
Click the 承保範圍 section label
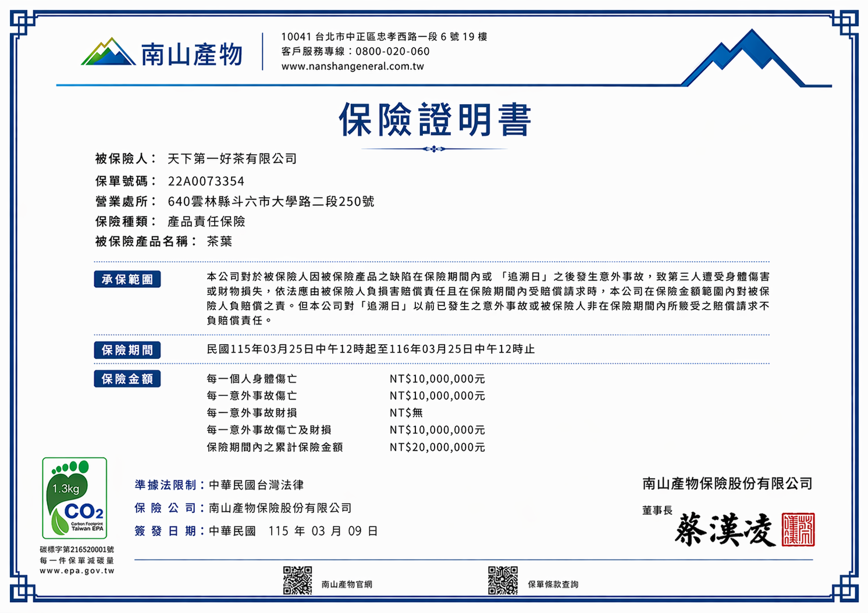point(127,279)
